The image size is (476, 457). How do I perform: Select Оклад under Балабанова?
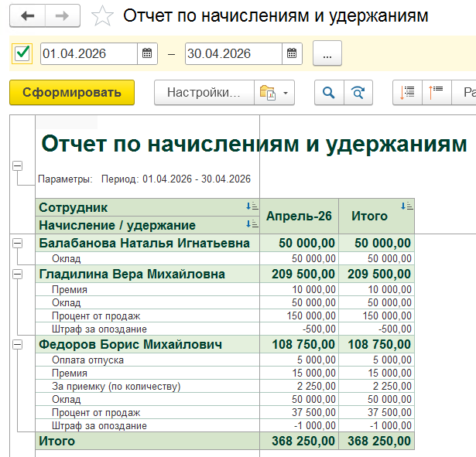point(148,259)
